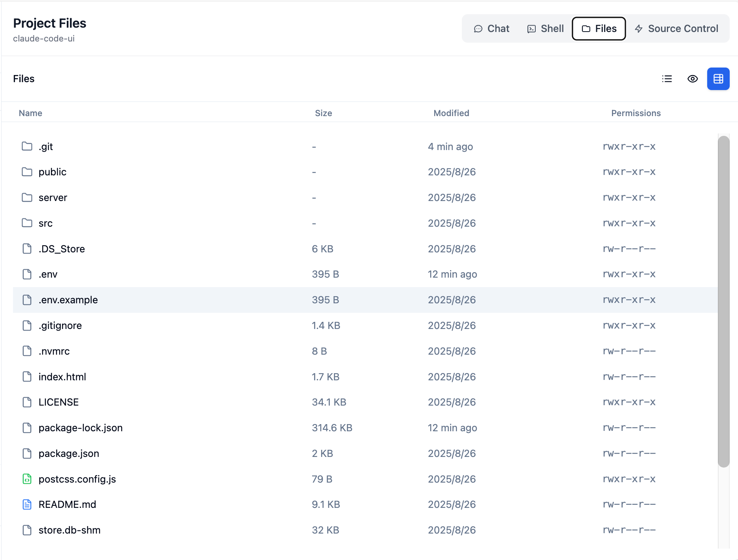Select the Files tab
Screen dimensions: 738x560
click(x=599, y=29)
